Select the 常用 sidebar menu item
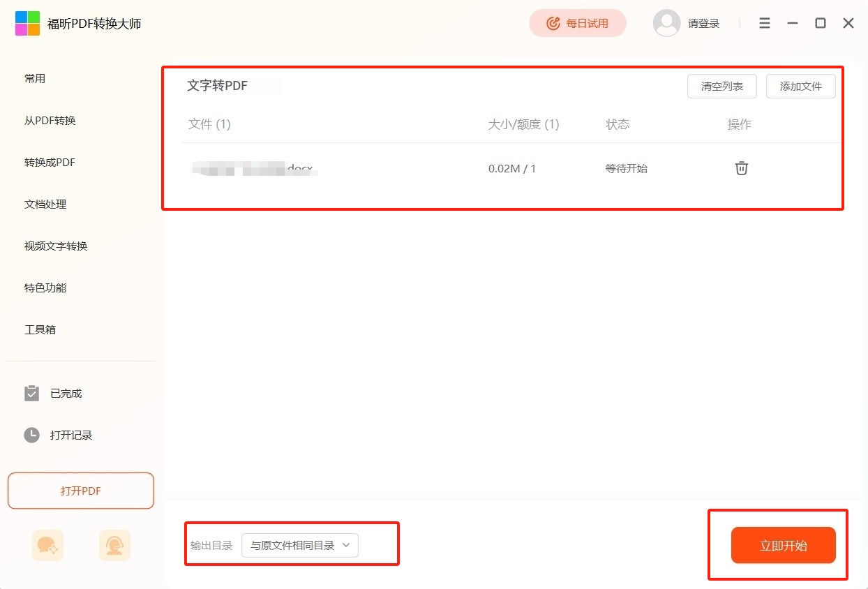Image resolution: width=868 pixels, height=589 pixels. point(35,79)
